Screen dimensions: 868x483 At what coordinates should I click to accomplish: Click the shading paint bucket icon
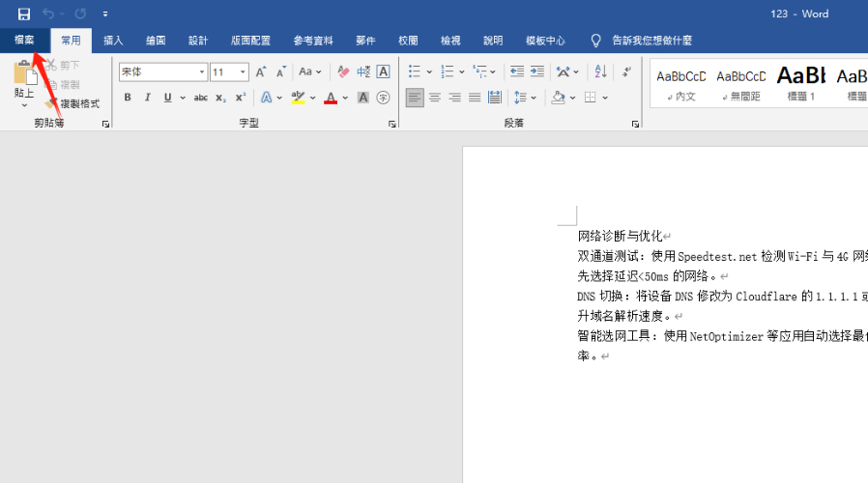pos(558,98)
